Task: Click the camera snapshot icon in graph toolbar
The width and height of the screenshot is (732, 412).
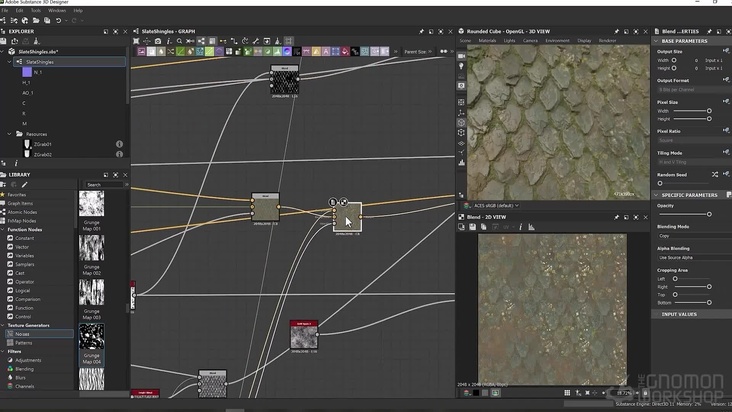Action: tap(158, 41)
